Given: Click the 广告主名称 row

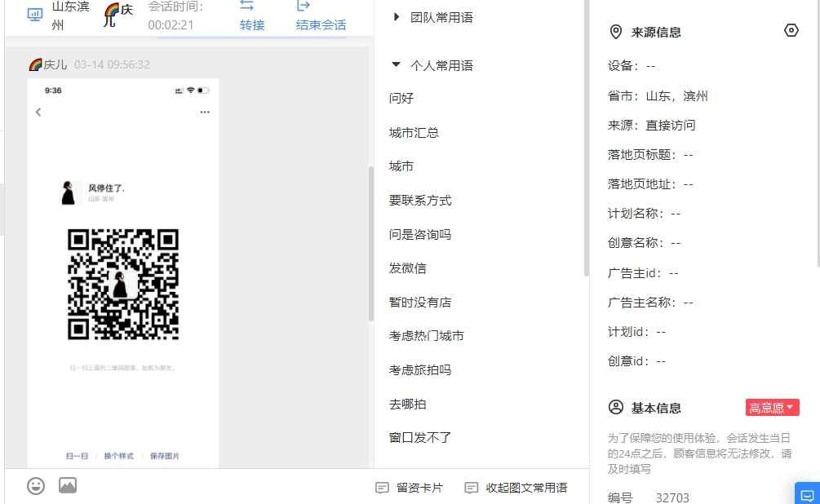Looking at the screenshot, I should [x=650, y=303].
